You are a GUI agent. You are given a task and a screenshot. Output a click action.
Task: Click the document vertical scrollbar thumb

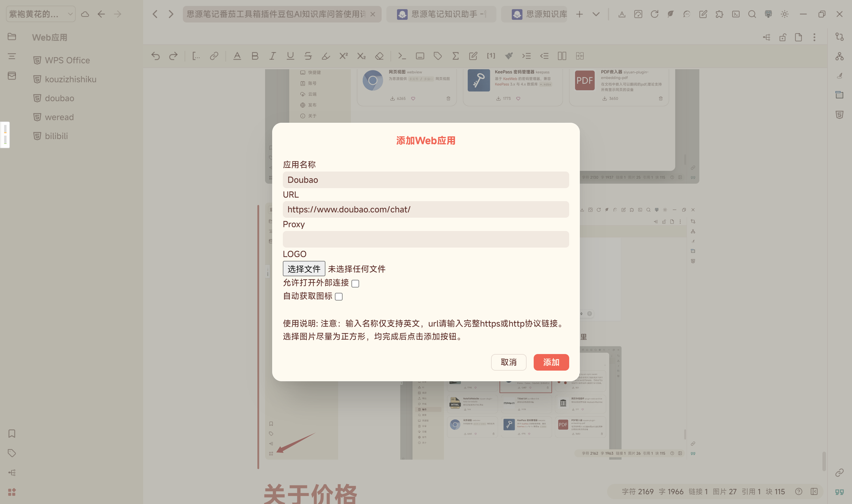pos(824,461)
